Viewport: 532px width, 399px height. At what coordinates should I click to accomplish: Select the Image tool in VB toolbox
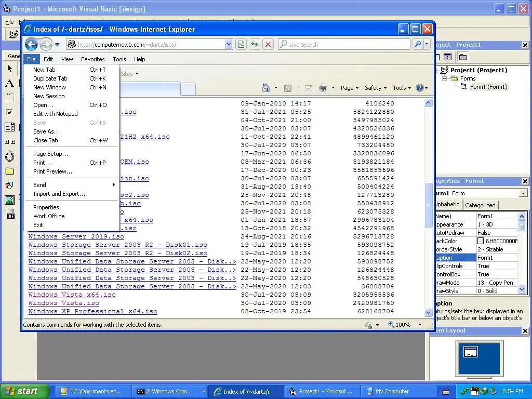click(x=10, y=200)
